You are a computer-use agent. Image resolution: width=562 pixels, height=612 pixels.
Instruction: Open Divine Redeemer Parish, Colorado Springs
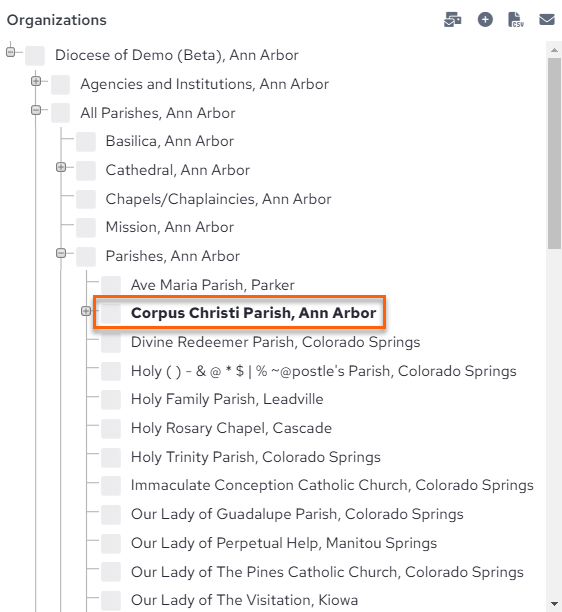[276, 342]
